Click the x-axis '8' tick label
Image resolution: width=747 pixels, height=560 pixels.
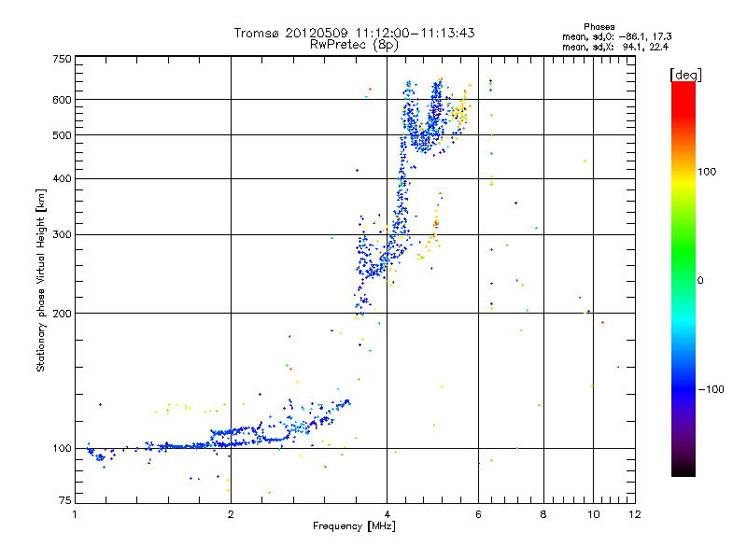pos(543,514)
